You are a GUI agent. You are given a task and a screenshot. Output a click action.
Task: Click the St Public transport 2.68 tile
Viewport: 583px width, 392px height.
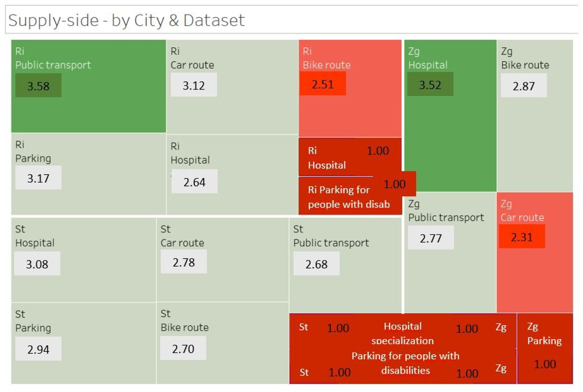pos(345,265)
